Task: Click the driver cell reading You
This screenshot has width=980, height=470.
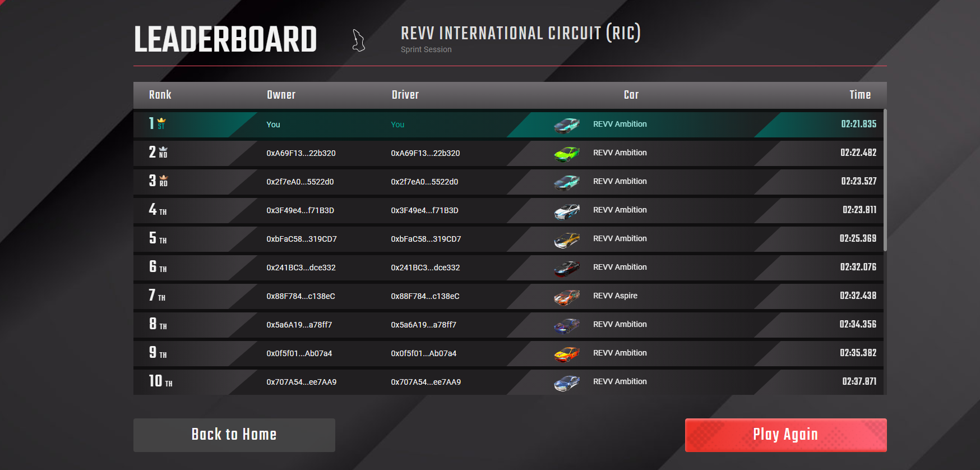Action: pos(397,125)
